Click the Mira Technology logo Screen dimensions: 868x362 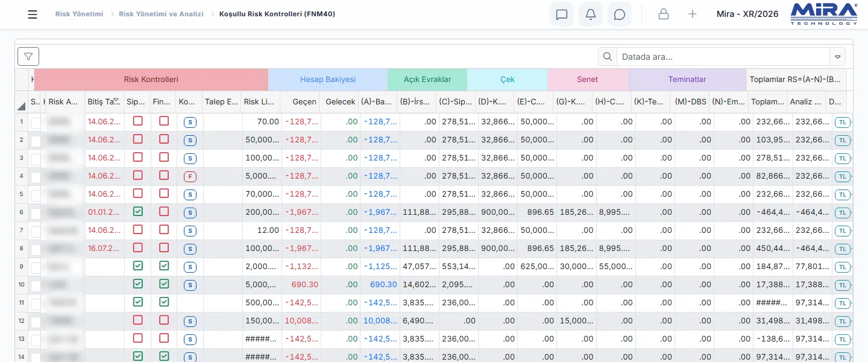pos(824,14)
